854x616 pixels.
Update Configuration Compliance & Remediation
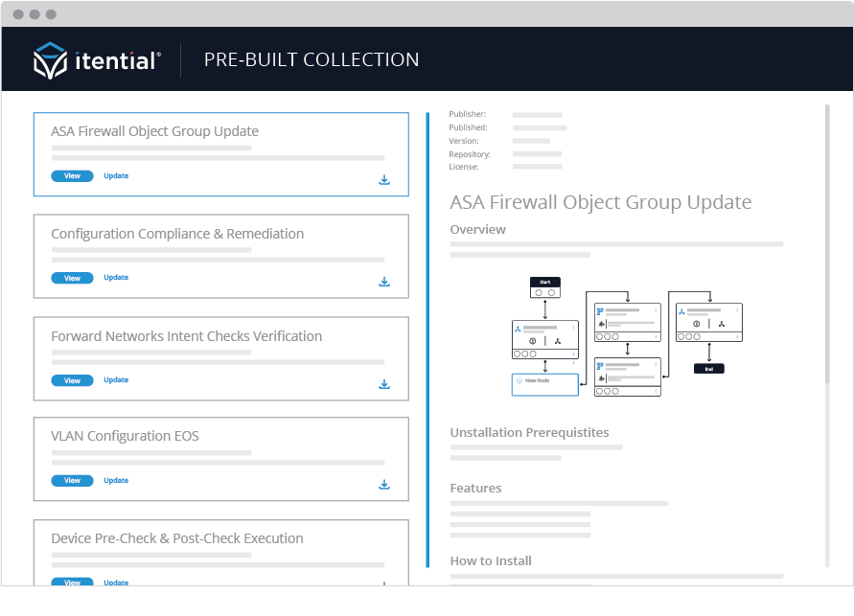pos(116,278)
